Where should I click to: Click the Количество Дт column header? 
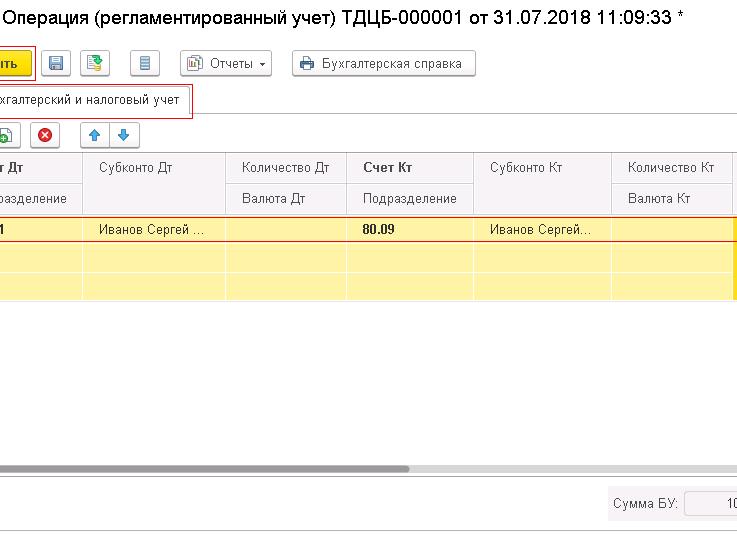click(x=286, y=168)
